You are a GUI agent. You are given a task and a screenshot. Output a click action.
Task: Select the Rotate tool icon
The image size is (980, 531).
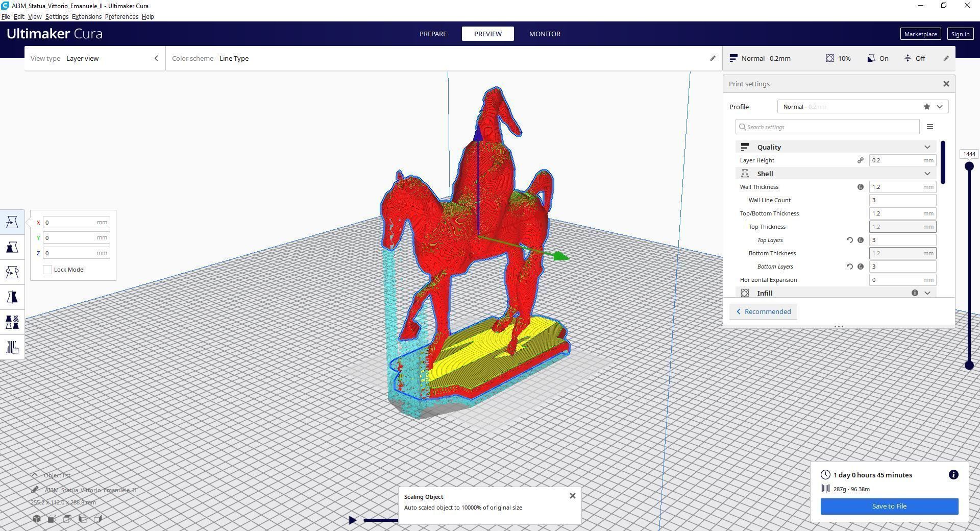(12, 272)
